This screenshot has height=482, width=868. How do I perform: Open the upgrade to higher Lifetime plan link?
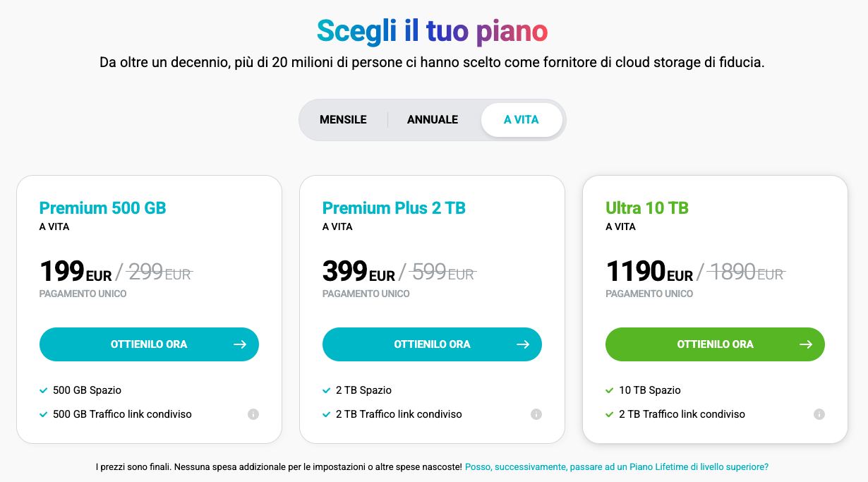[x=617, y=467]
